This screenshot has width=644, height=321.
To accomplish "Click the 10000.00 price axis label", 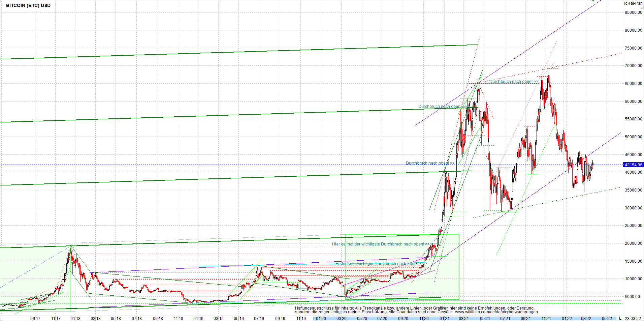I will coord(634,279).
